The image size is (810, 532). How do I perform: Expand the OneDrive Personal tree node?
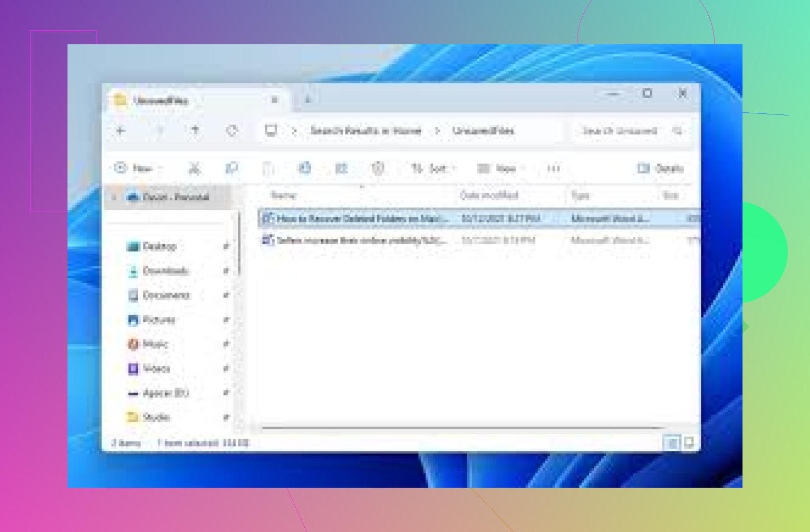(x=114, y=197)
